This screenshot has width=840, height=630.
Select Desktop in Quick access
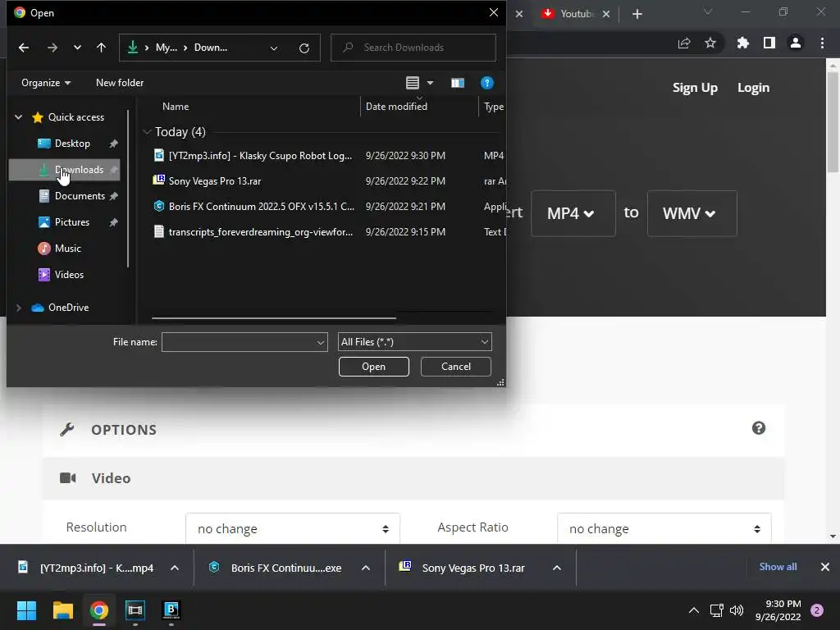pos(72,144)
